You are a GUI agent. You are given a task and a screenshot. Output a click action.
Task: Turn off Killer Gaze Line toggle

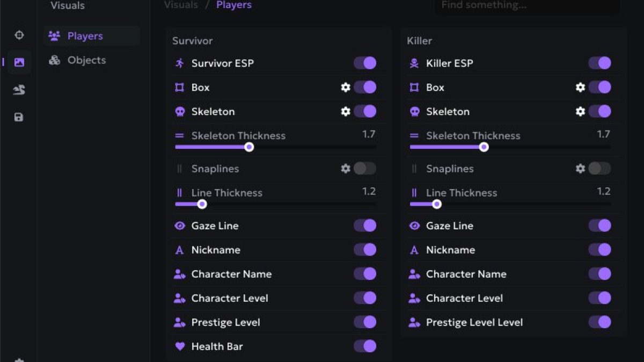coord(599,226)
